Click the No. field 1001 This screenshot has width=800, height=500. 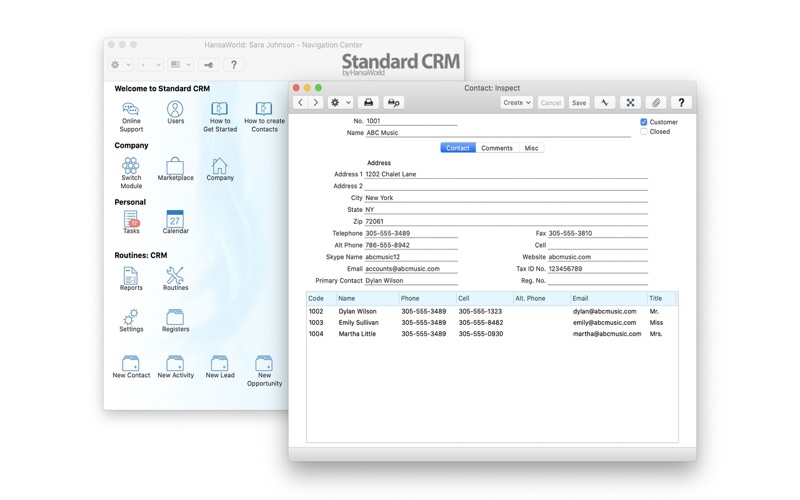(411, 121)
